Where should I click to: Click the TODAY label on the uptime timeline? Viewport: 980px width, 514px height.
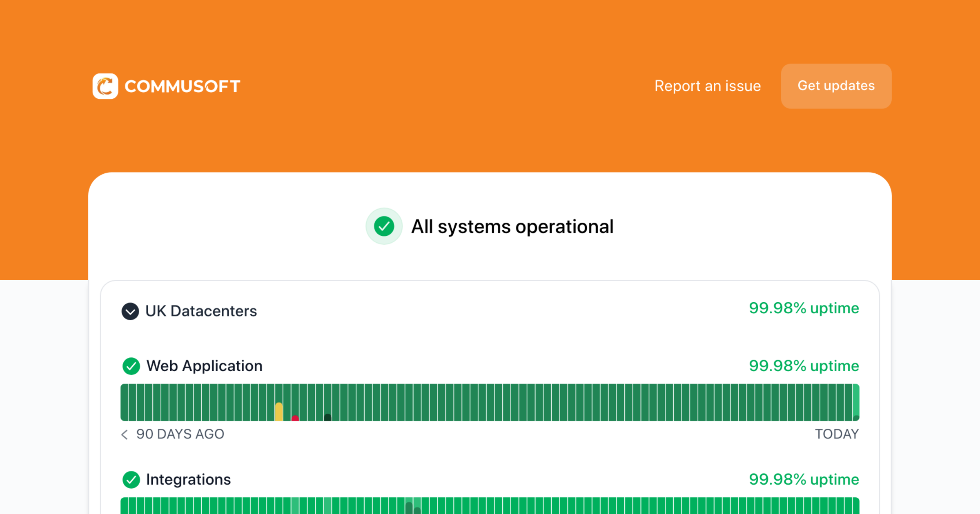point(837,434)
